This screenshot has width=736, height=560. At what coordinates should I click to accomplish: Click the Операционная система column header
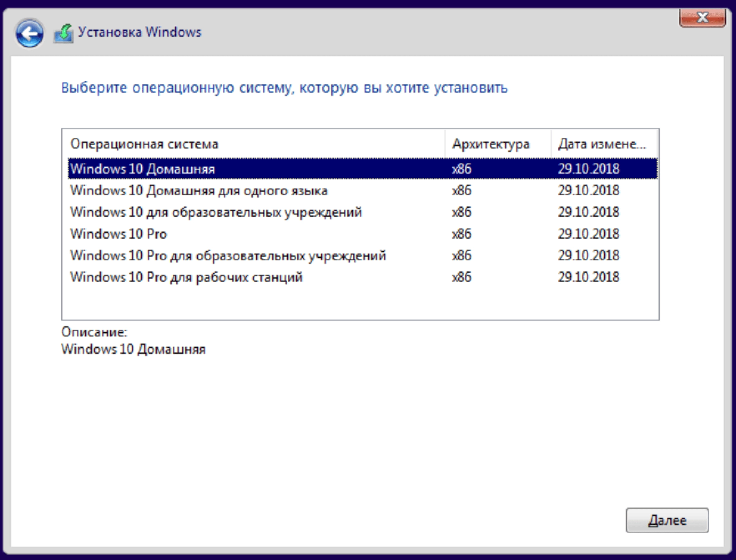pos(254,144)
